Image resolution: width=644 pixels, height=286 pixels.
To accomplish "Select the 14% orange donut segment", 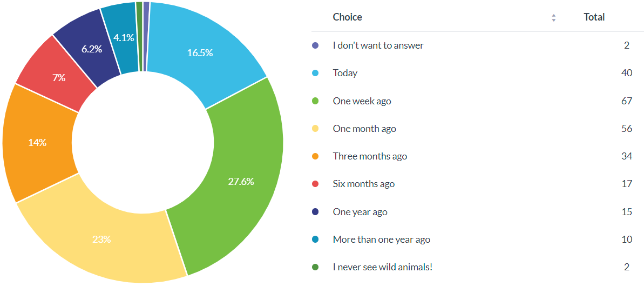I will pyautogui.click(x=38, y=143).
